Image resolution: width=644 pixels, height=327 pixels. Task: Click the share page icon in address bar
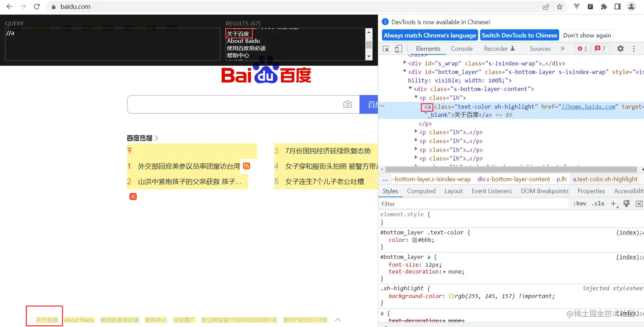click(546, 7)
